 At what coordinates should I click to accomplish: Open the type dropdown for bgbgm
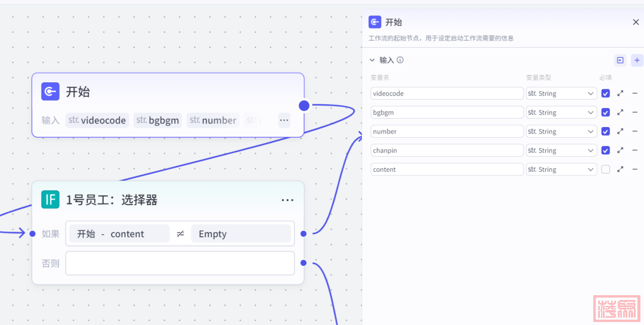561,112
